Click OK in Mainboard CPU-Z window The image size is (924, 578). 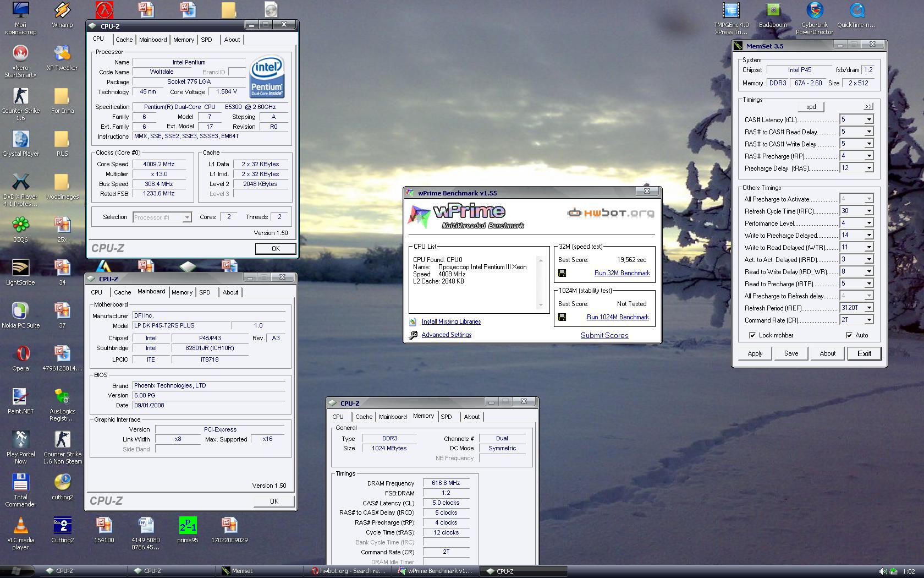274,501
